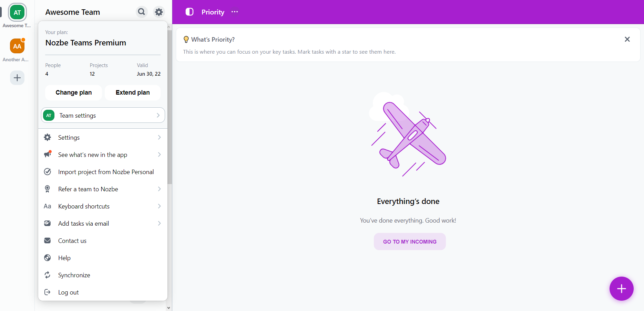Expand the Settings row chevron
644x311 pixels.
click(x=159, y=137)
